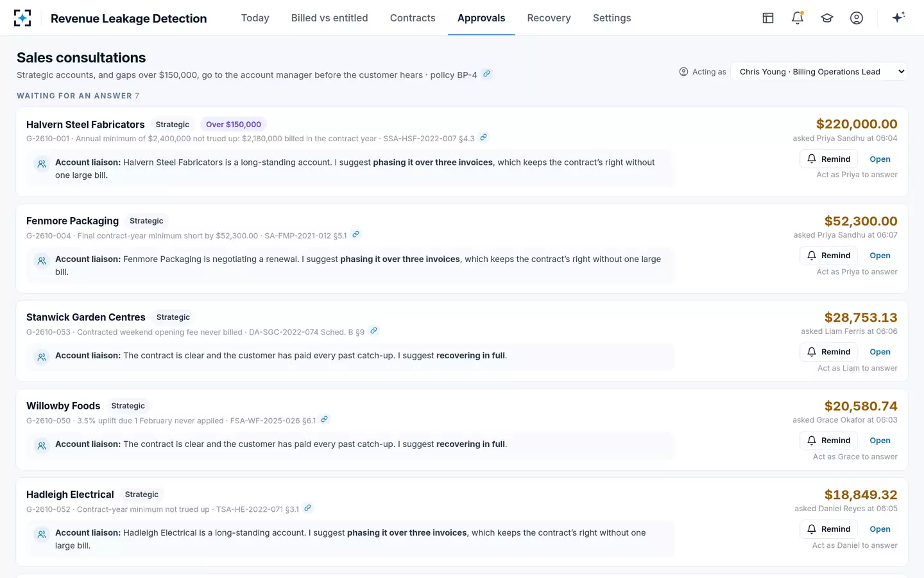Send a reminder for Fenmore Packaging
The image size is (924, 578).
pyautogui.click(x=828, y=255)
